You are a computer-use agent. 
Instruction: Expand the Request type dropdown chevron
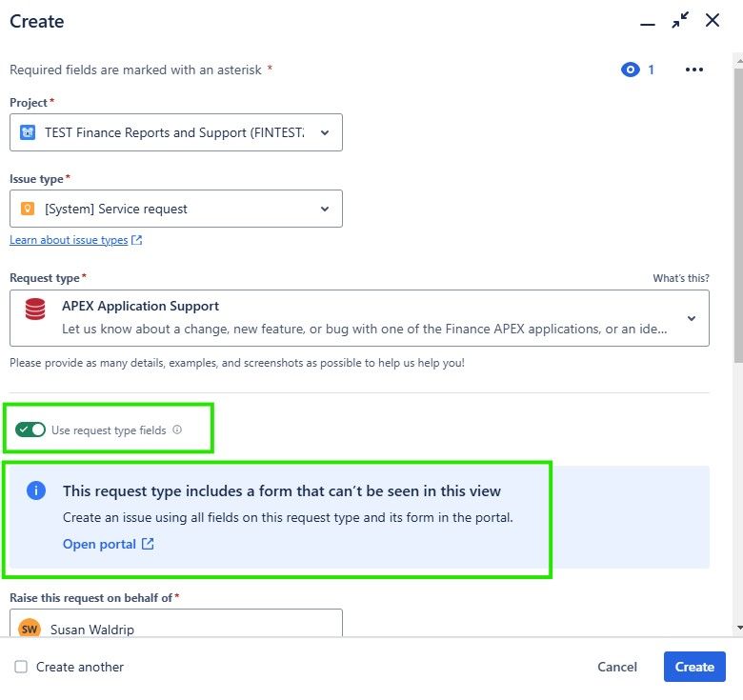coord(692,318)
